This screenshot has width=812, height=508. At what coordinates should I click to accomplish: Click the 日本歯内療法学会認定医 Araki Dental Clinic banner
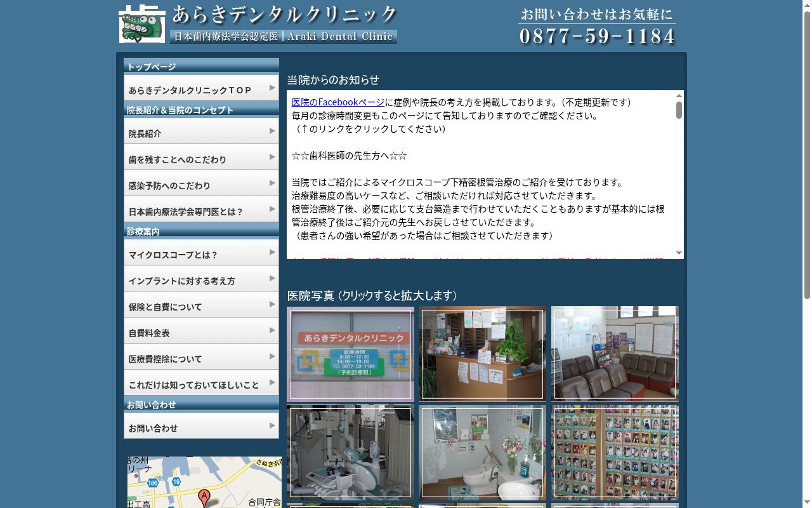click(x=284, y=36)
